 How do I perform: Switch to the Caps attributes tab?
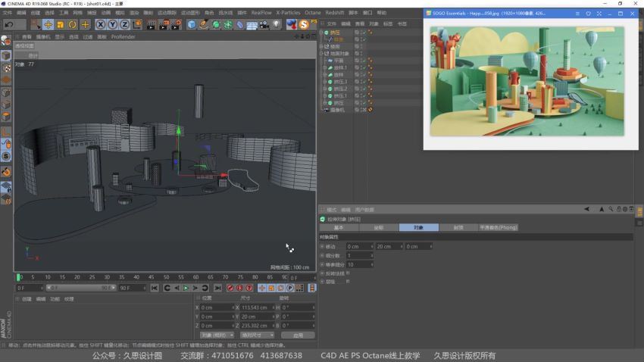click(458, 227)
